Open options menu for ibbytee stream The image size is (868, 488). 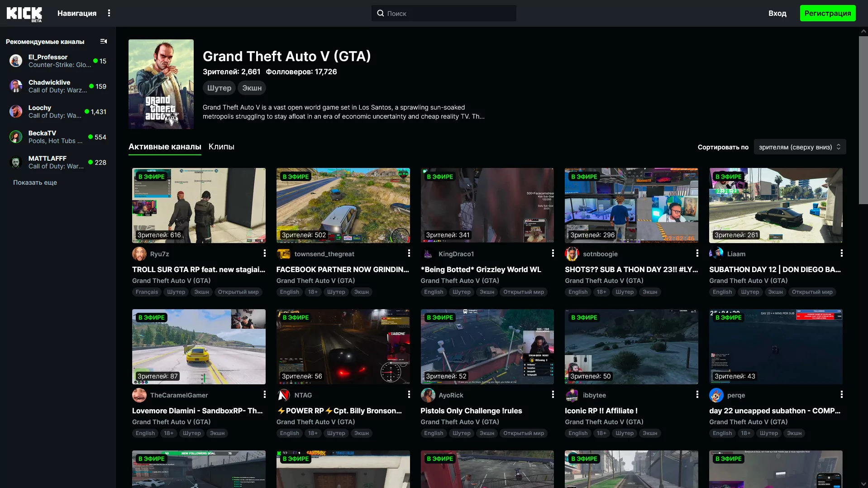[697, 395]
